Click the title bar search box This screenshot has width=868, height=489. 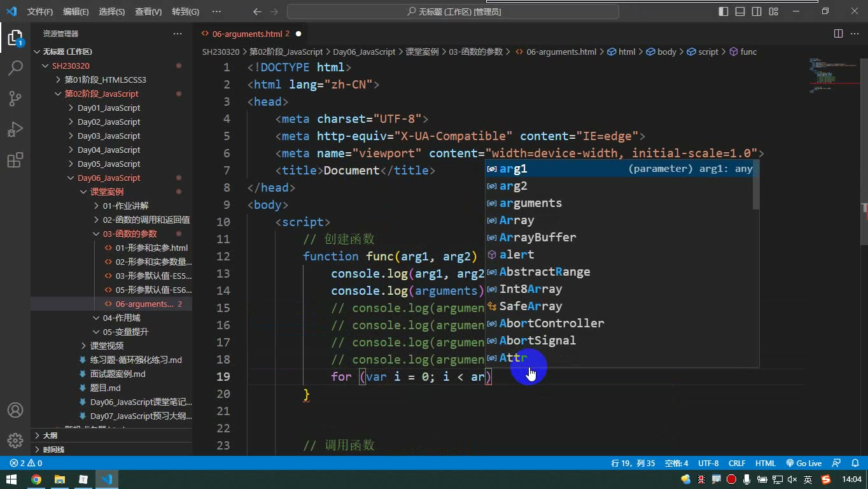pos(453,11)
